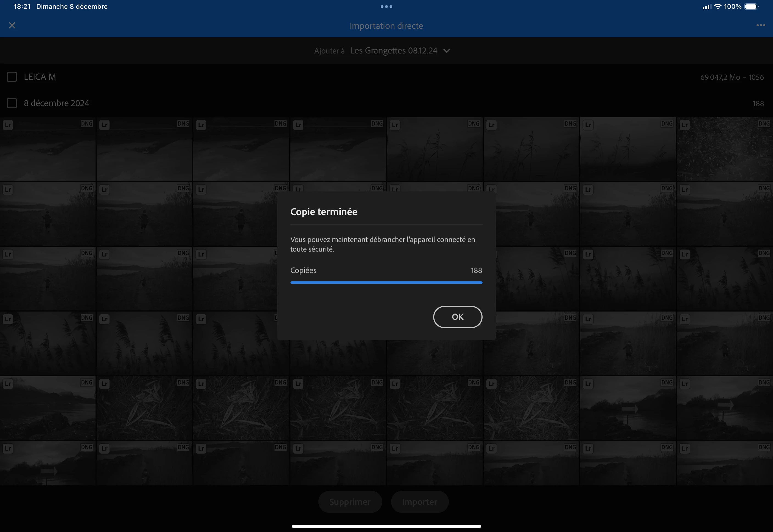Image resolution: width=773 pixels, height=532 pixels.
Task: Click the blue copy progress bar
Action: pos(386,282)
